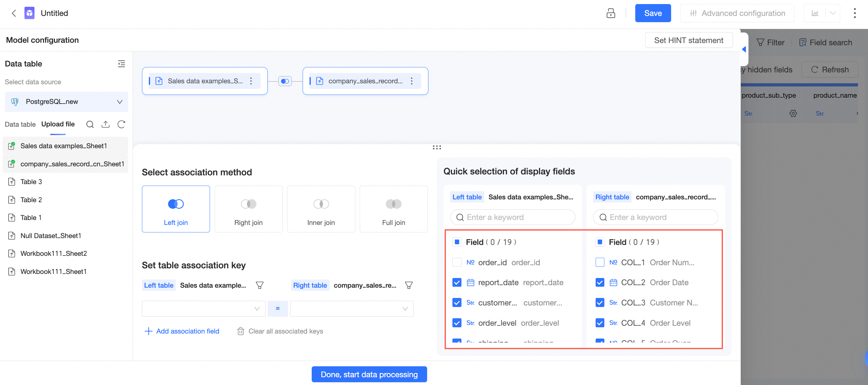Screen dimensions: 868x385
Task: Click trash icon to clear associated keys
Action: [240, 331]
